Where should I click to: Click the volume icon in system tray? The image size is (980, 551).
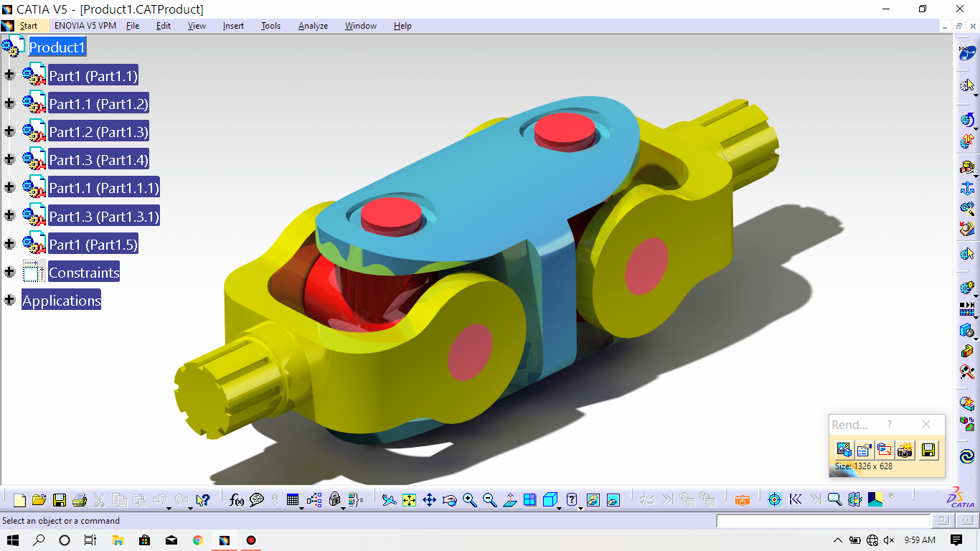(889, 540)
